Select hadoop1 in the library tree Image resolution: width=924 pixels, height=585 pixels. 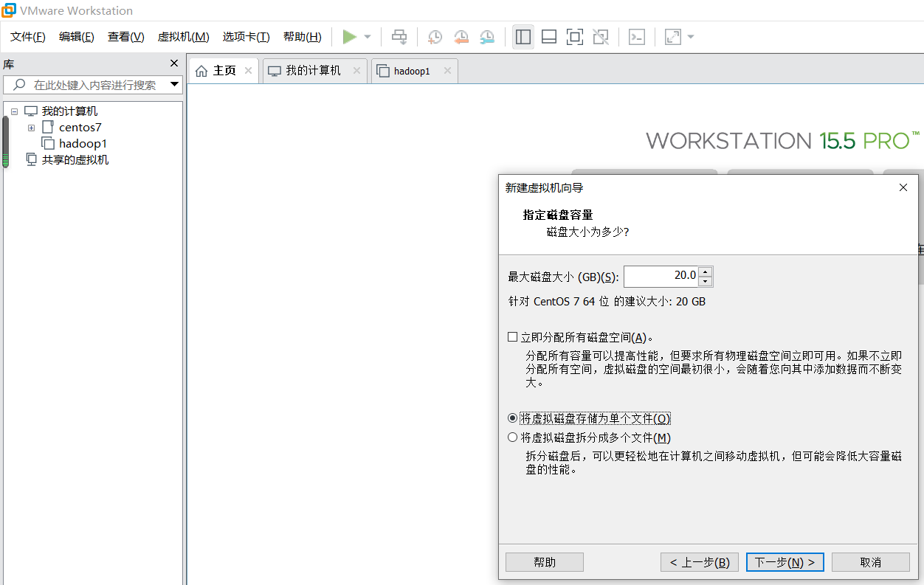[83, 144]
